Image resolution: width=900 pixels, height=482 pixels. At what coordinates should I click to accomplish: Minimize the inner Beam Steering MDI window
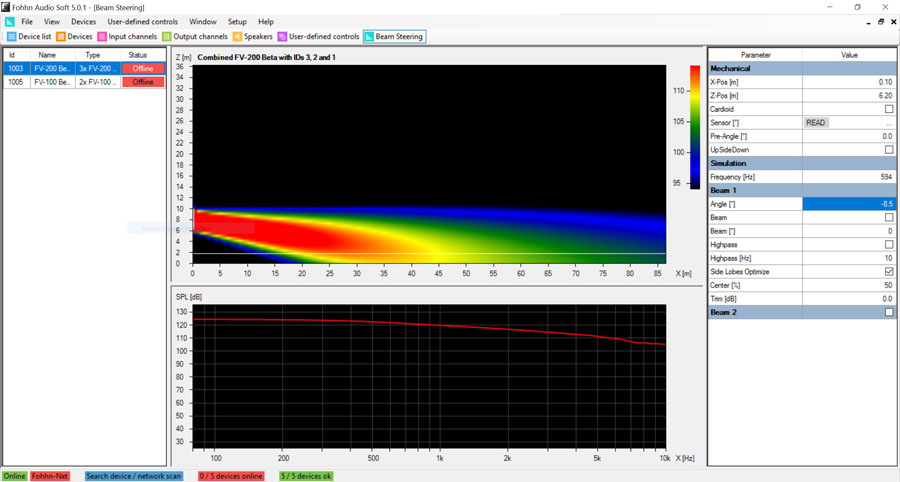pos(868,22)
